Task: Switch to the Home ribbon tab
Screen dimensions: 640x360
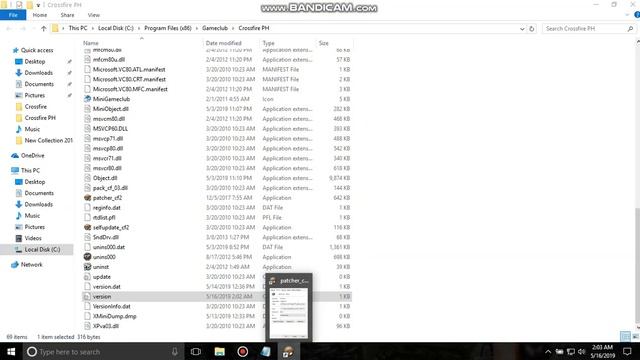Action: coord(40,15)
